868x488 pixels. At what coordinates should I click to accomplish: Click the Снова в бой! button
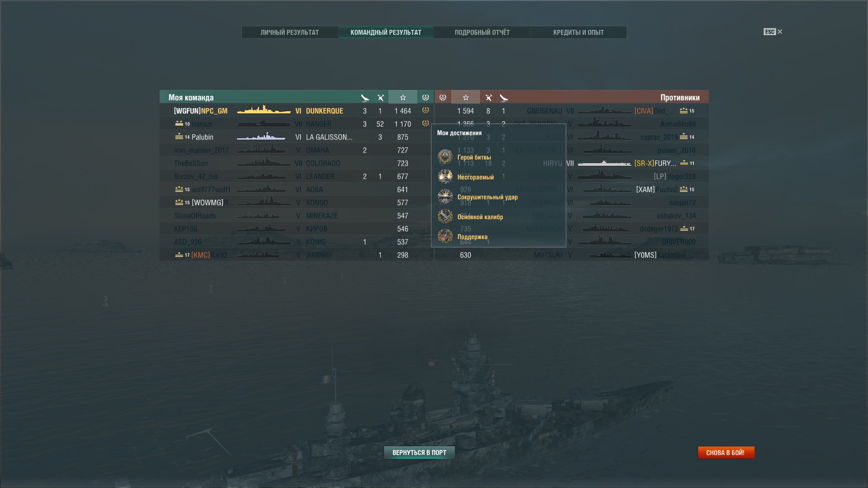tap(726, 452)
